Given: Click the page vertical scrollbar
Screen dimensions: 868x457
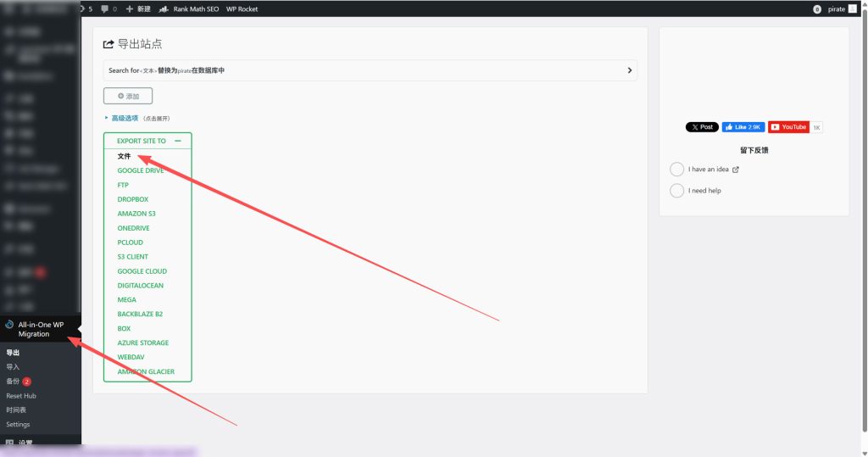Looking at the screenshot, I should point(864,221).
